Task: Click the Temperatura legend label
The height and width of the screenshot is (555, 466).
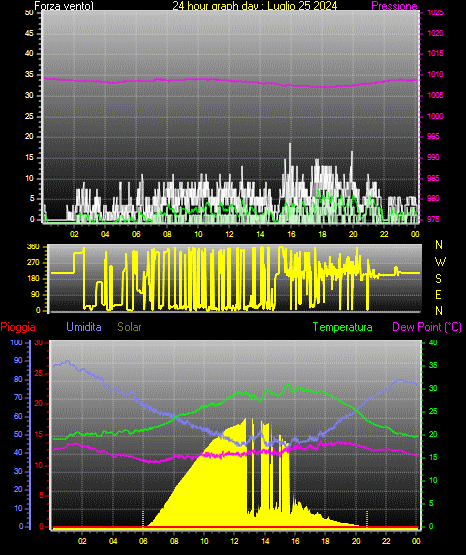Action: [342, 327]
